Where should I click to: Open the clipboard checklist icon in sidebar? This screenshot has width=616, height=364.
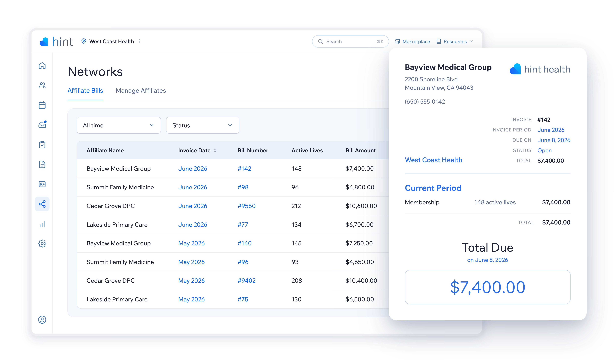coord(42,145)
